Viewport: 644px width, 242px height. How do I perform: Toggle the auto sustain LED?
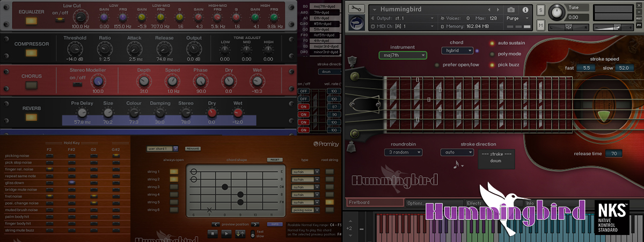492,43
